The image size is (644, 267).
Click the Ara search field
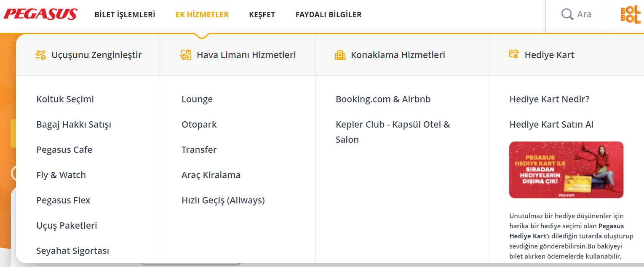tap(584, 14)
